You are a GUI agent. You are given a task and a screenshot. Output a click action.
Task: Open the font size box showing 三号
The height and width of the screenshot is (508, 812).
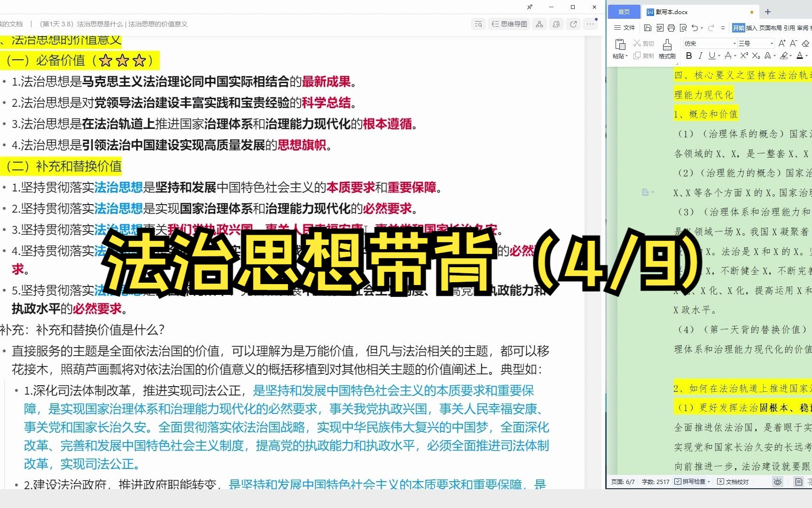click(756, 43)
